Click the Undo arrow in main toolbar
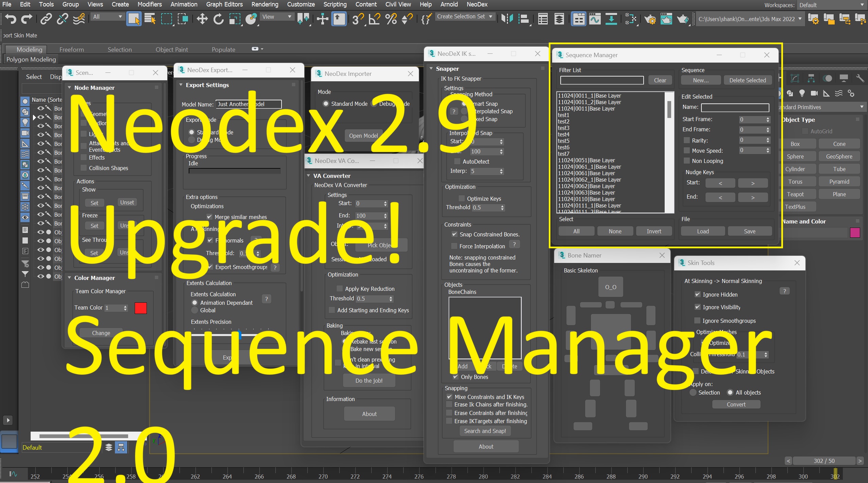This screenshot has width=868, height=483. point(10,19)
